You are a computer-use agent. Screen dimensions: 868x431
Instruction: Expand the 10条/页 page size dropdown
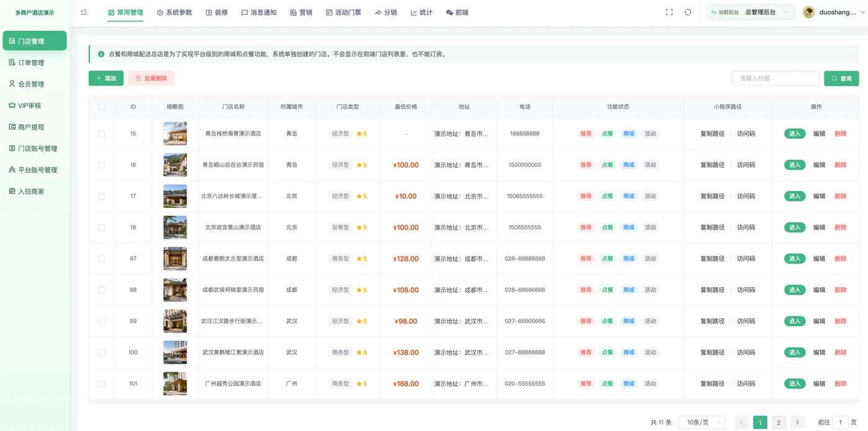tap(702, 422)
